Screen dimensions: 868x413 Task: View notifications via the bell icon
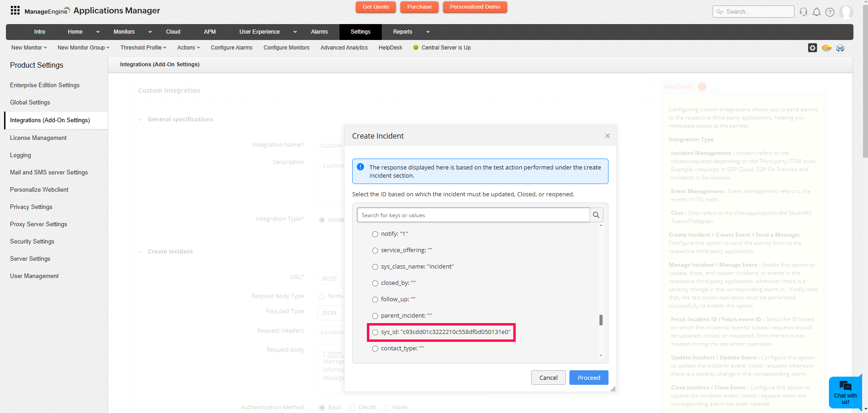pyautogui.click(x=817, y=12)
